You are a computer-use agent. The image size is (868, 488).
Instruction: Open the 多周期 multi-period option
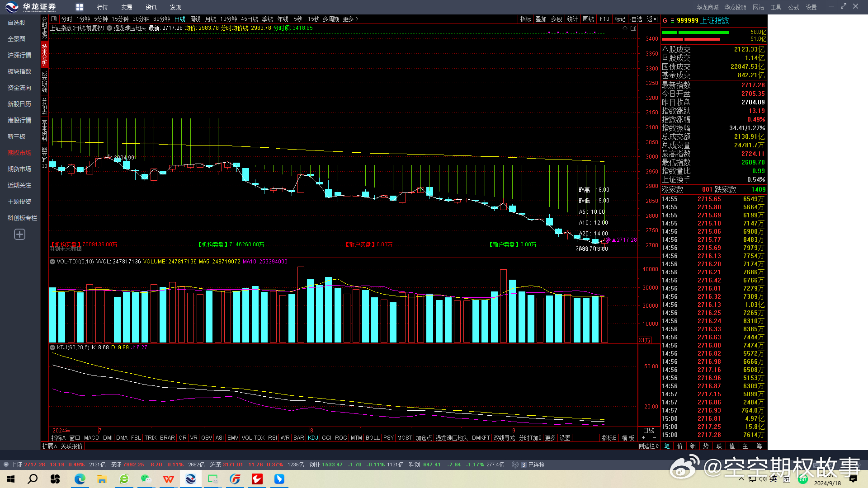pyautogui.click(x=331, y=19)
